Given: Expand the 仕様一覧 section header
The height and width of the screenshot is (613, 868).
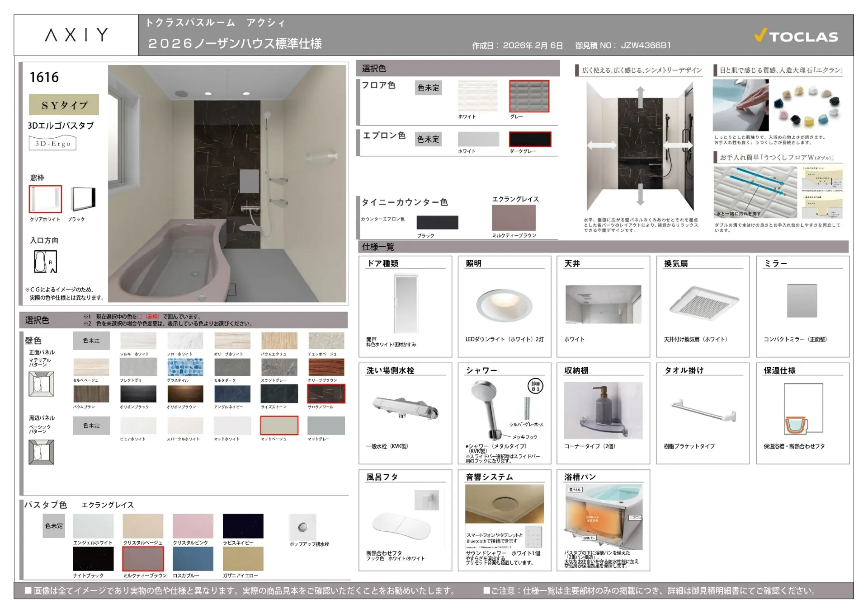Looking at the screenshot, I should point(377,247).
